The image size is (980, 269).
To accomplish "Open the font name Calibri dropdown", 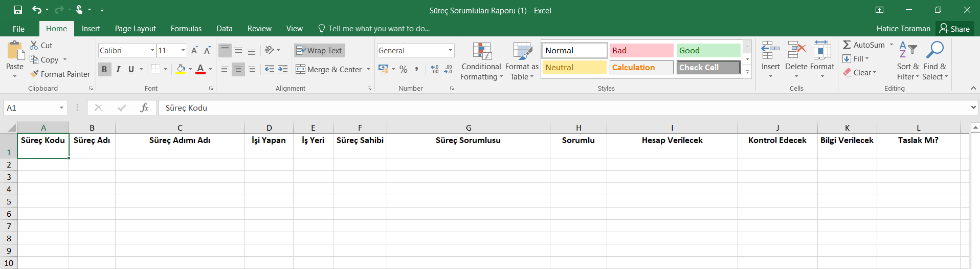I will pos(152,50).
